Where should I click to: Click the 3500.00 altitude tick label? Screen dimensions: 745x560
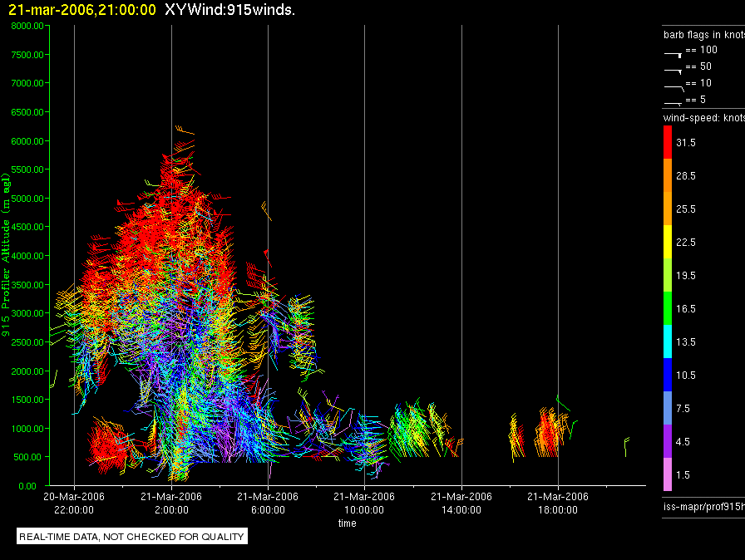tap(27, 285)
